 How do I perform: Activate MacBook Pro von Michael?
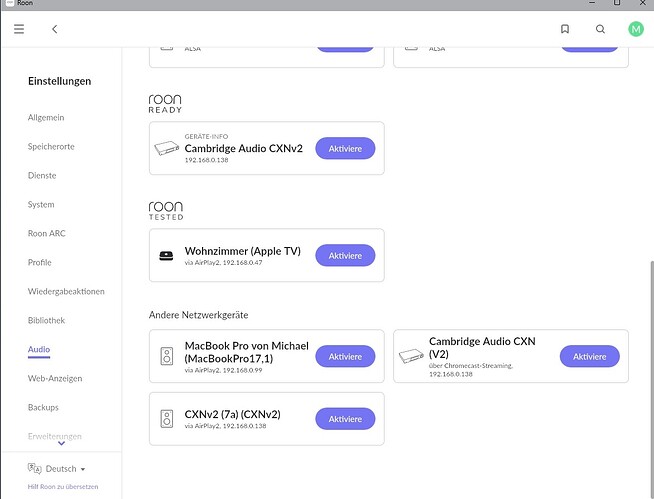[345, 356]
